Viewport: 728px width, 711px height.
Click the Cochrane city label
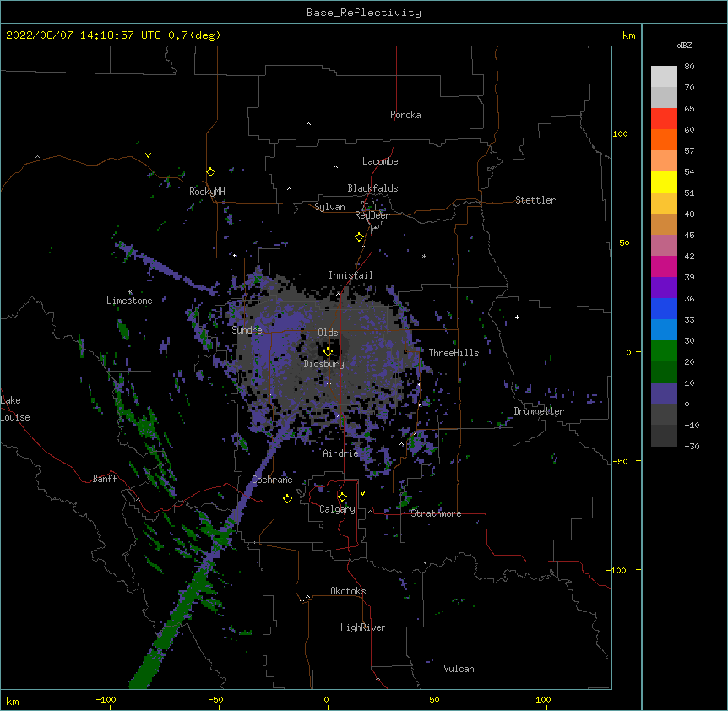(272, 480)
